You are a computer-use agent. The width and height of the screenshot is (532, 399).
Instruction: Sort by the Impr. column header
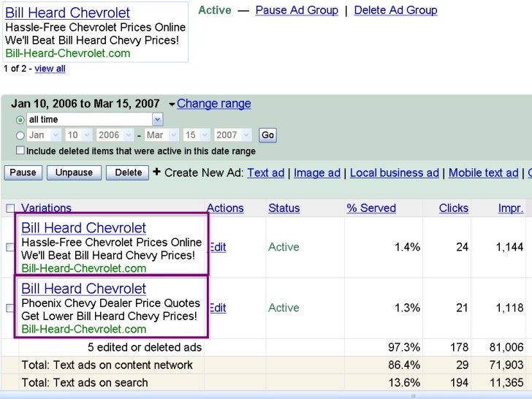(511, 208)
